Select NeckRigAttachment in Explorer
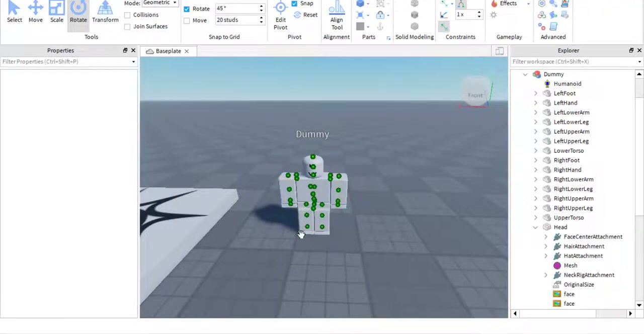 tap(589, 275)
